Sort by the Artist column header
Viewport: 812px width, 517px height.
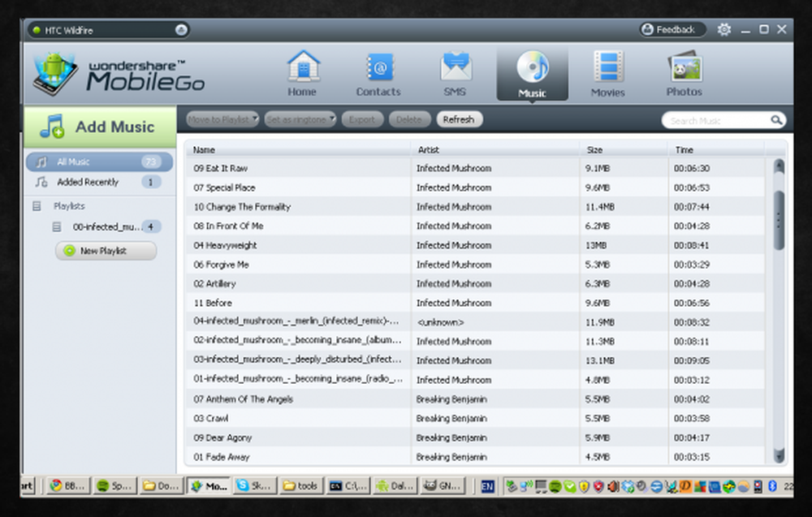tap(495, 149)
